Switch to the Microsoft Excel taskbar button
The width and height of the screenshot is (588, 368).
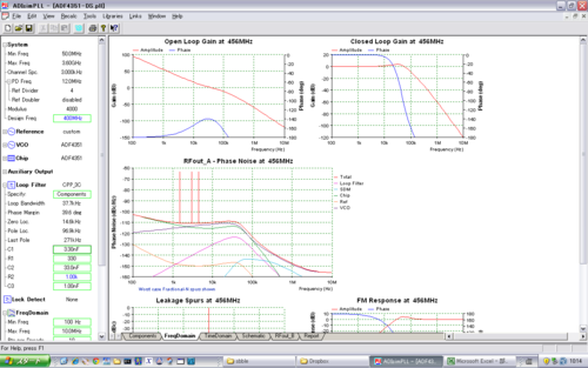tap(480, 361)
